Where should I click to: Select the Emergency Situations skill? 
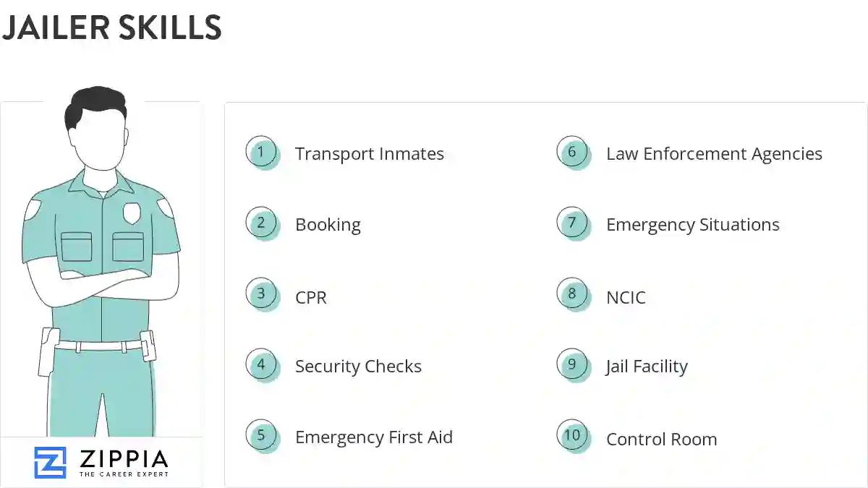[x=692, y=225]
